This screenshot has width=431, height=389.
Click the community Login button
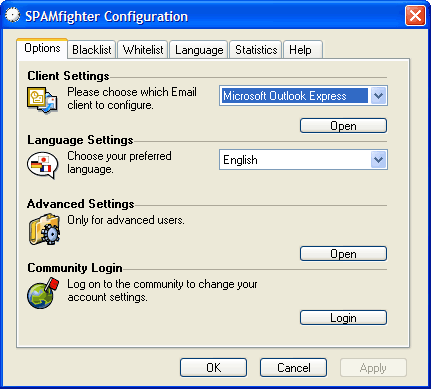(x=343, y=318)
